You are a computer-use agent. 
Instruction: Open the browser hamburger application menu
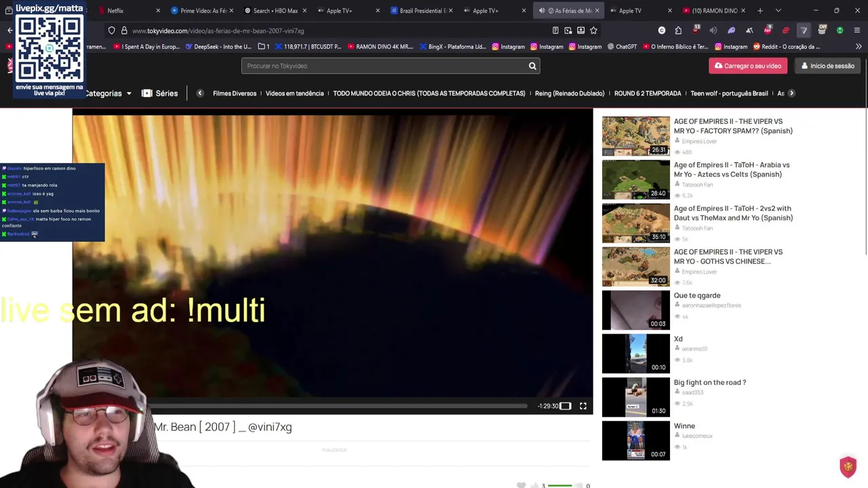(x=857, y=30)
